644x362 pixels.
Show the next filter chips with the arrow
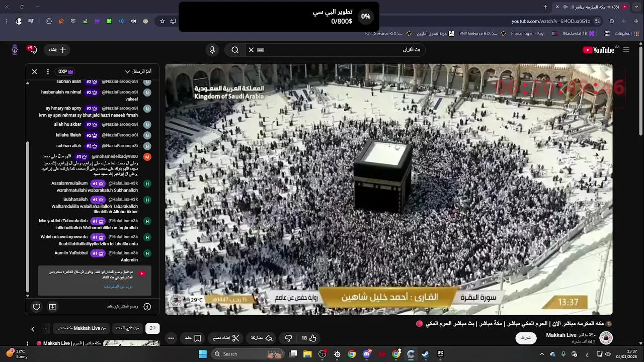[x=33, y=329]
